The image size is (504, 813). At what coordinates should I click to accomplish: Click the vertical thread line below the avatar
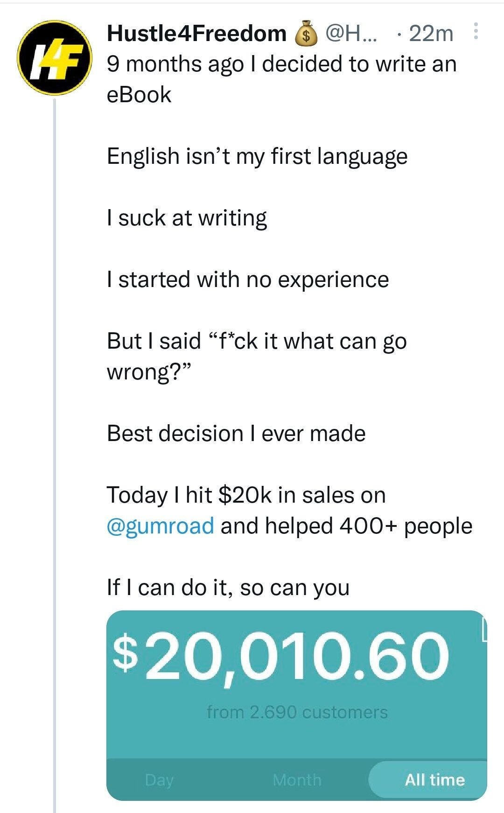point(55,420)
